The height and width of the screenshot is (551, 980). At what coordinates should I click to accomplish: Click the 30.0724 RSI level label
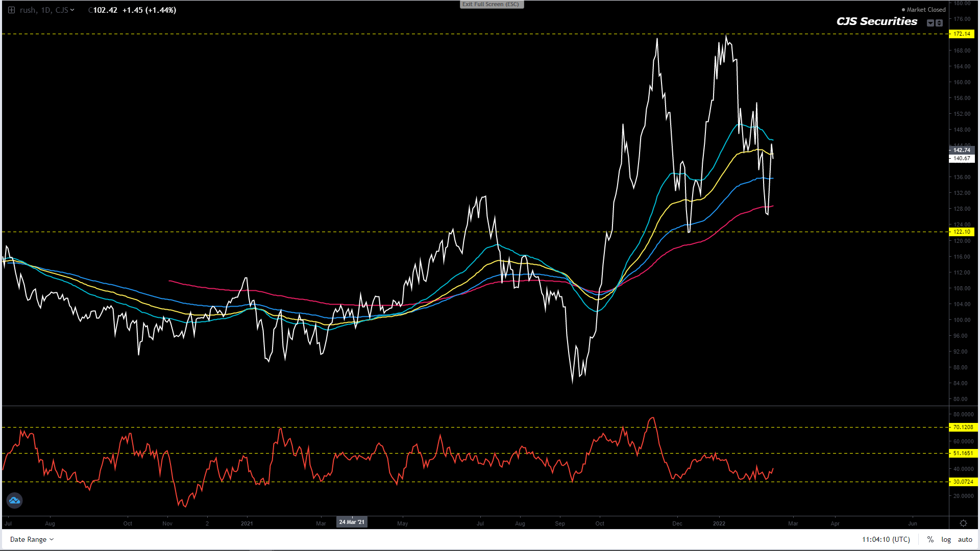tap(963, 482)
